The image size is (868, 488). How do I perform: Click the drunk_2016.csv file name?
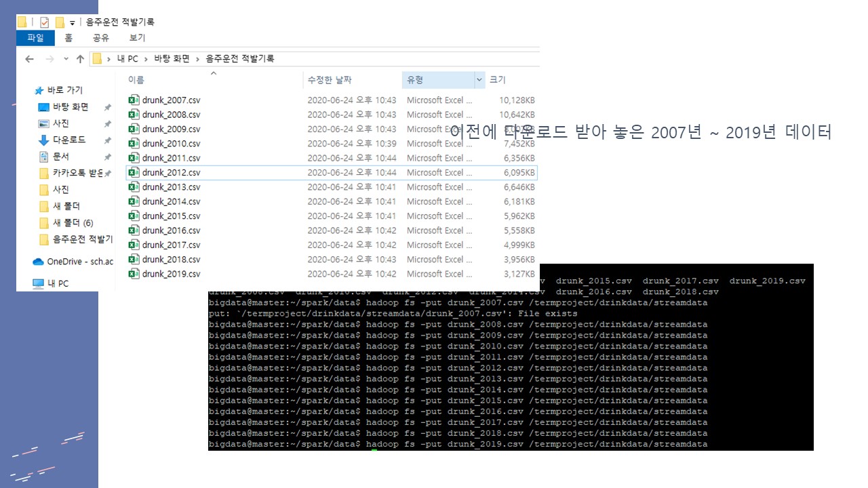click(171, 230)
